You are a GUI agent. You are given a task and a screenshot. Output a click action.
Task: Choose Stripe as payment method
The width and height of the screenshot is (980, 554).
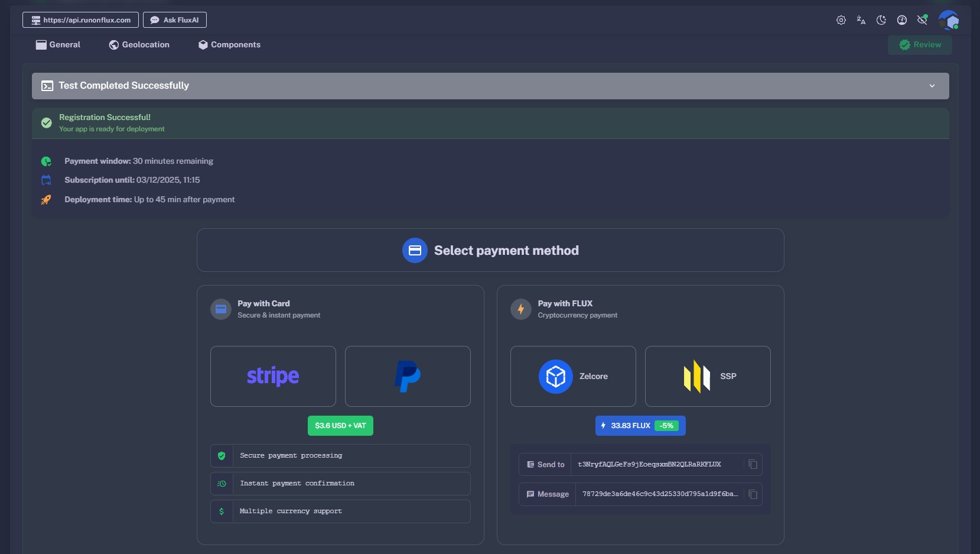click(273, 376)
